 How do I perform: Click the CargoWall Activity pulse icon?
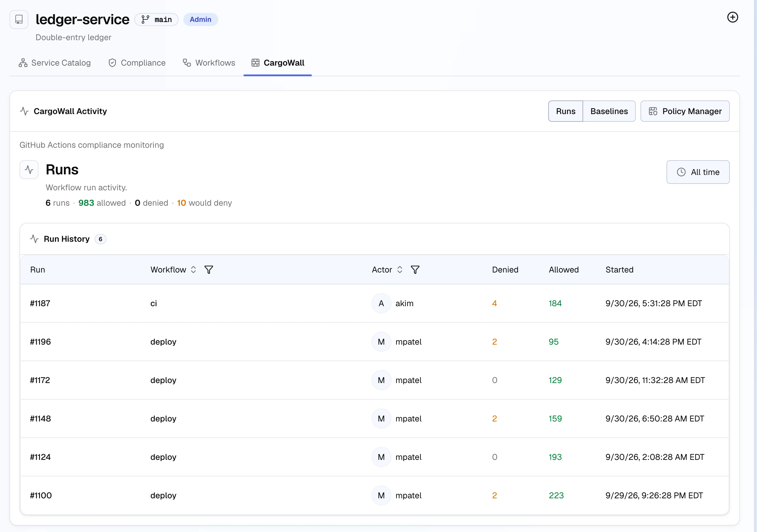click(x=24, y=111)
